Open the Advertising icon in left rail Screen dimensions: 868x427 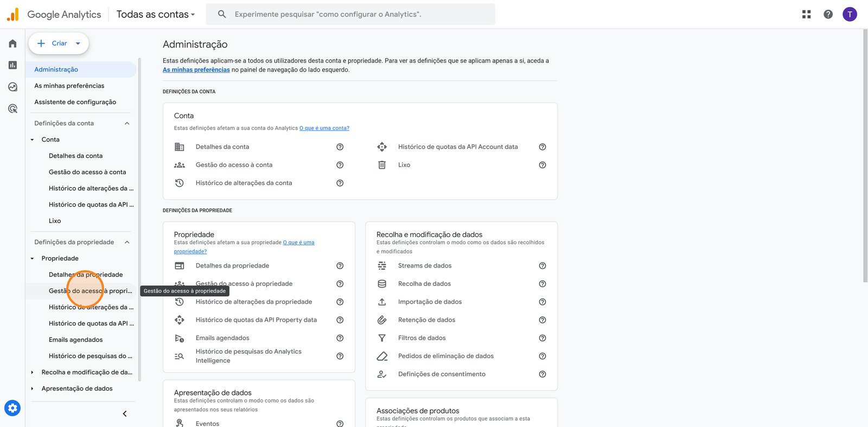pos(12,109)
